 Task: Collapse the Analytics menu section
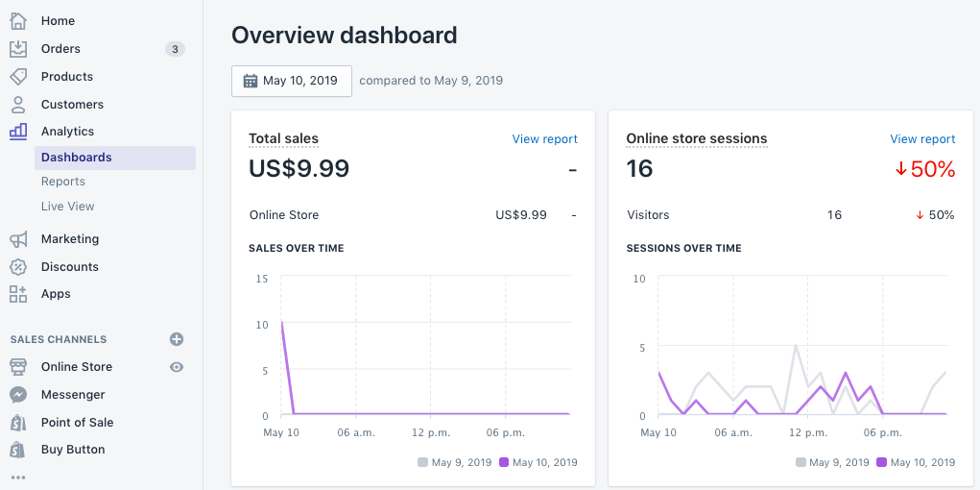pos(67,132)
